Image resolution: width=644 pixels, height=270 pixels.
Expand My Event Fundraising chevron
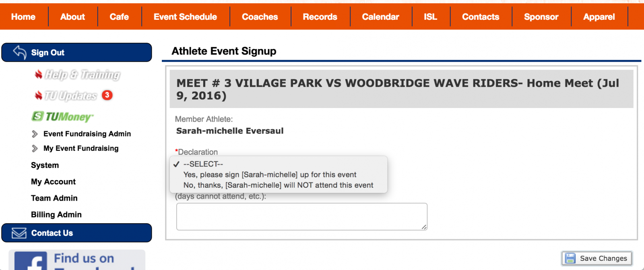[x=35, y=148]
